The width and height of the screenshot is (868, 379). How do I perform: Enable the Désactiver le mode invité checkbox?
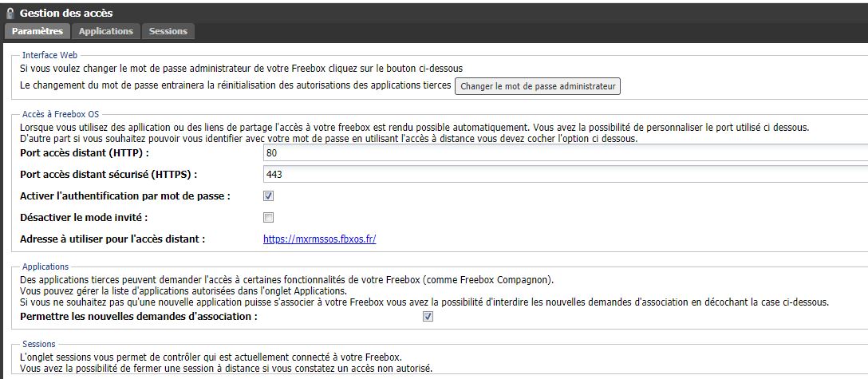point(269,217)
